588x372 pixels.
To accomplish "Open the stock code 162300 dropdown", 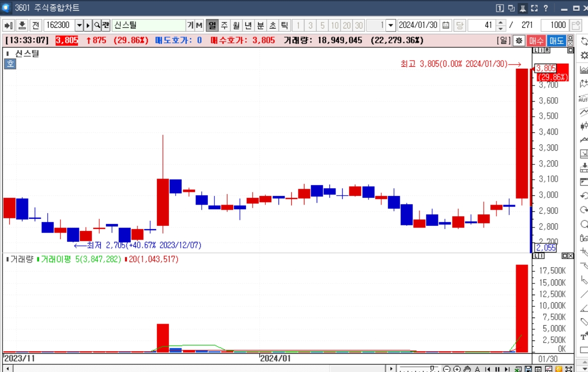I will click(79, 25).
